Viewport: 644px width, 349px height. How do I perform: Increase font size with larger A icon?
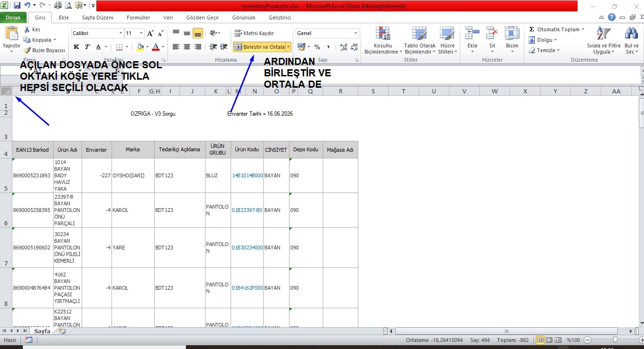(150, 33)
